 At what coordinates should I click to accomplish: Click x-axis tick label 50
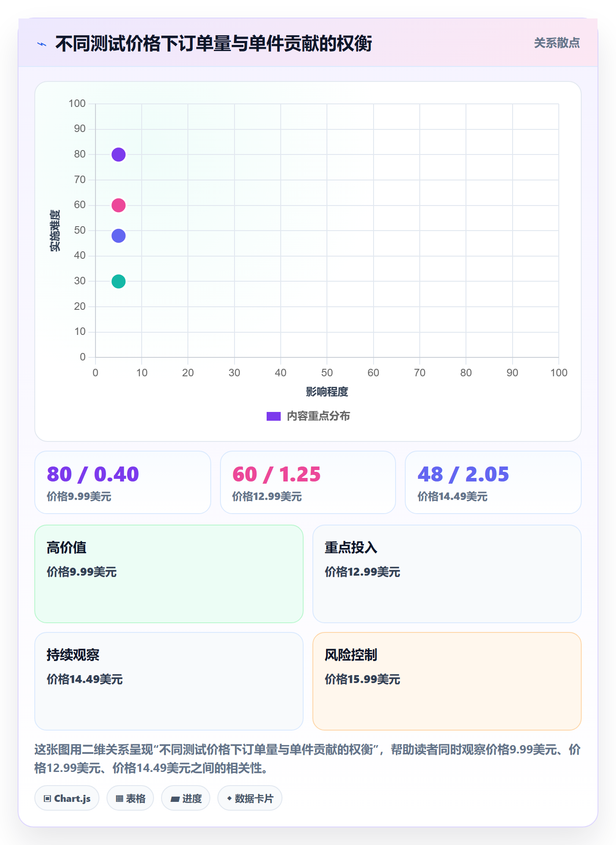pyautogui.click(x=327, y=373)
